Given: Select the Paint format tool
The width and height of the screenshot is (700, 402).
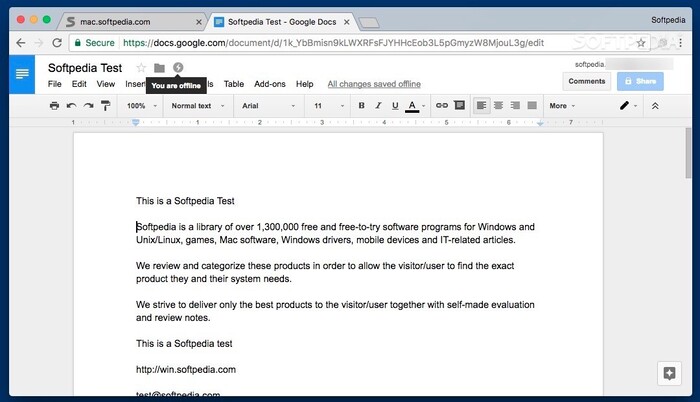Looking at the screenshot, I should click(x=105, y=106).
